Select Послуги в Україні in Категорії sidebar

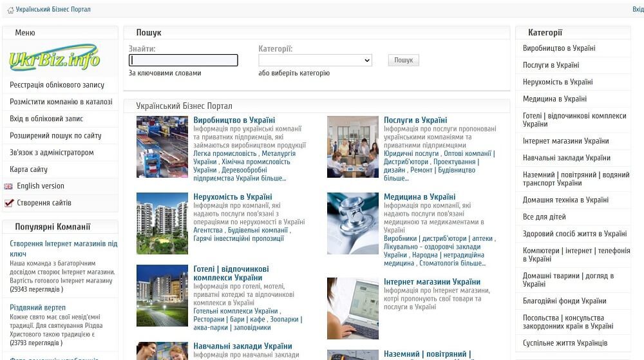(551, 65)
